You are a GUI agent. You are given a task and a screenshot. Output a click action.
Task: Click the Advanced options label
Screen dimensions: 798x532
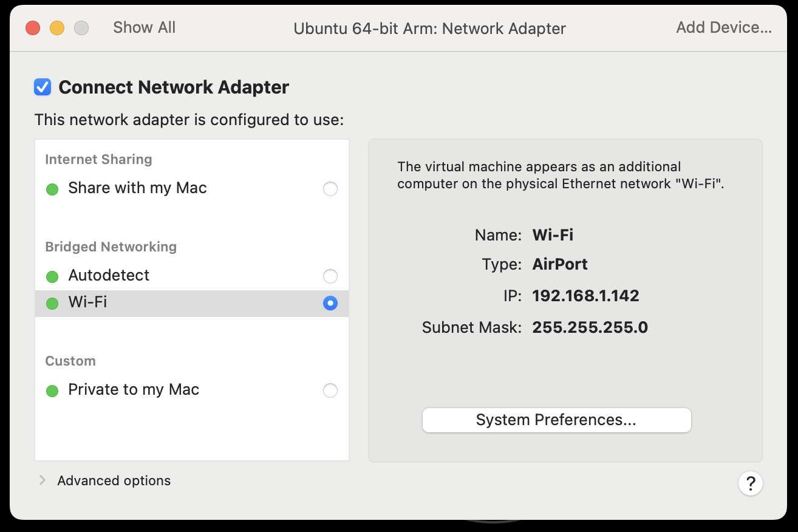coord(114,480)
